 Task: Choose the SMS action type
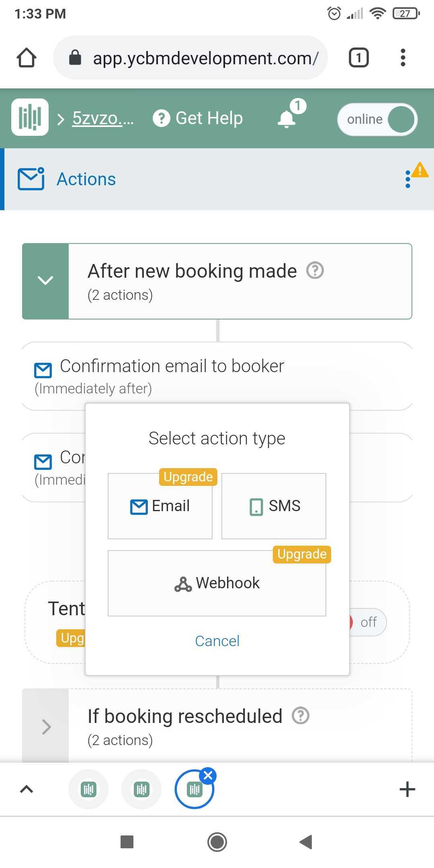[x=274, y=506]
